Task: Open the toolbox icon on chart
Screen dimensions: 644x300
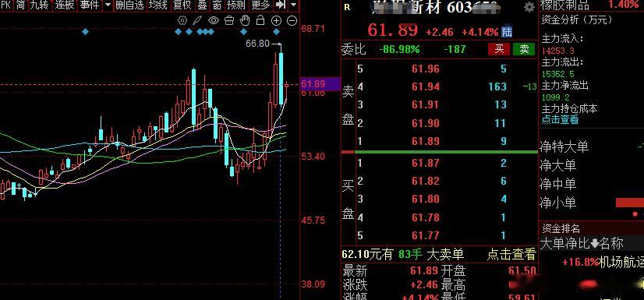Action: point(229,20)
